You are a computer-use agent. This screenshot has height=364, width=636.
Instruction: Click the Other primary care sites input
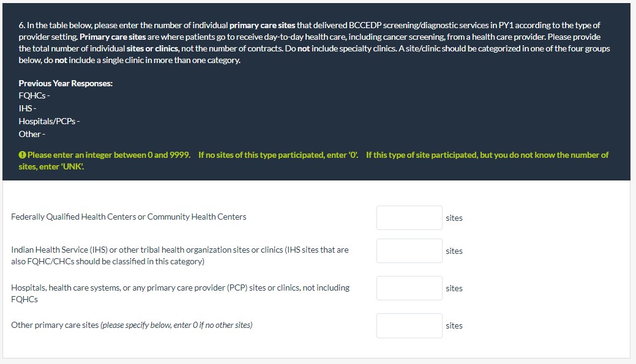point(409,325)
